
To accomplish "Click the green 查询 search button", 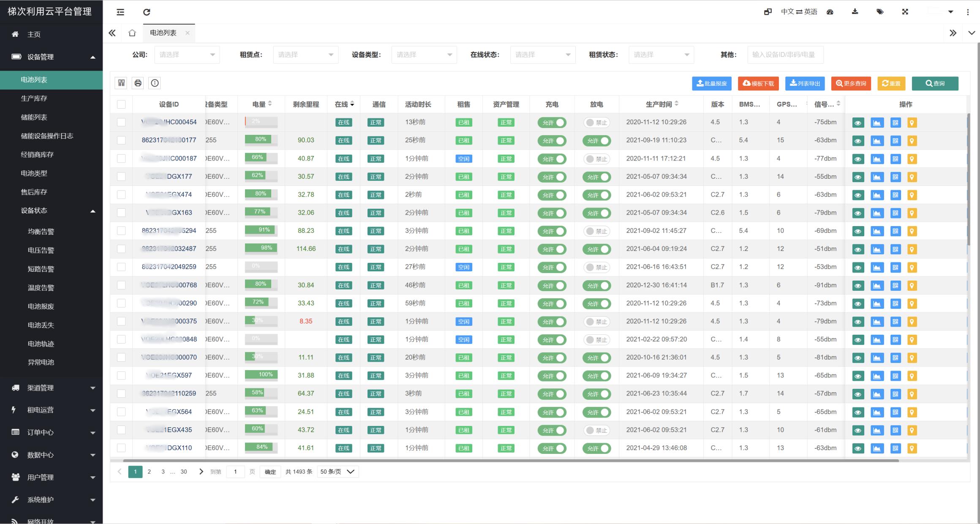I will pos(935,84).
